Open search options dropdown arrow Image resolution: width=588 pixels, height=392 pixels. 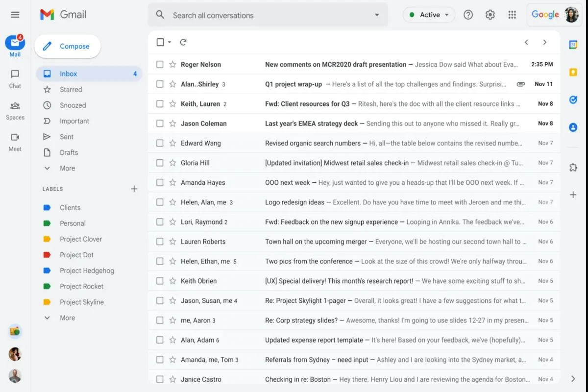coord(377,15)
